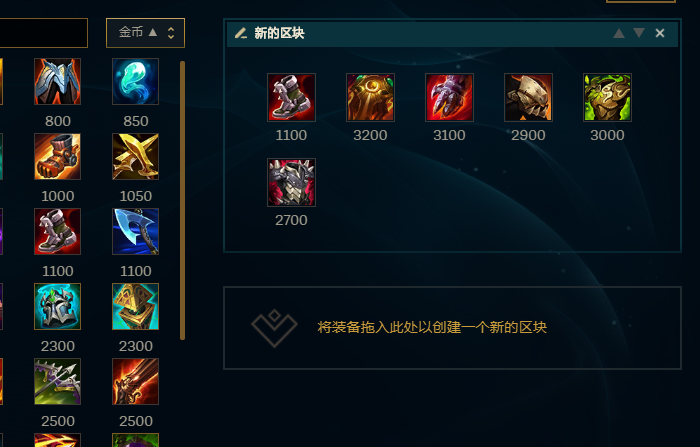Screen dimensions: 700x447
Task: Delete the 新的区块 block with the X
Action: [660, 33]
